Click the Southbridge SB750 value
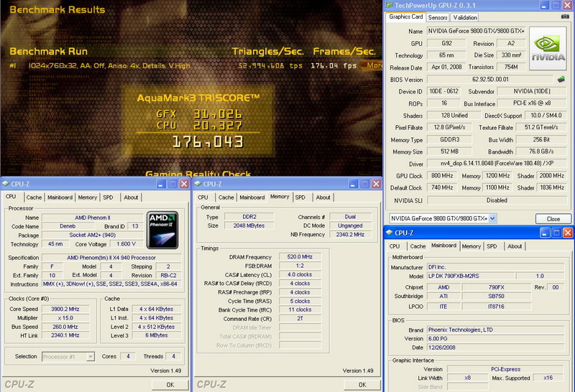This screenshot has width=575, height=392. 496,296
